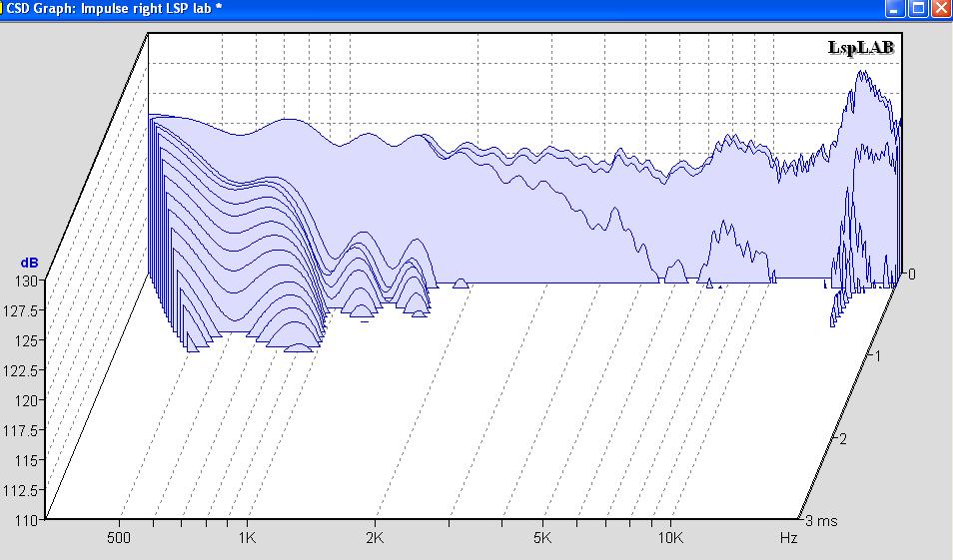The height and width of the screenshot is (560, 953).
Task: Click the 125 dB axis value
Action: click(x=25, y=340)
